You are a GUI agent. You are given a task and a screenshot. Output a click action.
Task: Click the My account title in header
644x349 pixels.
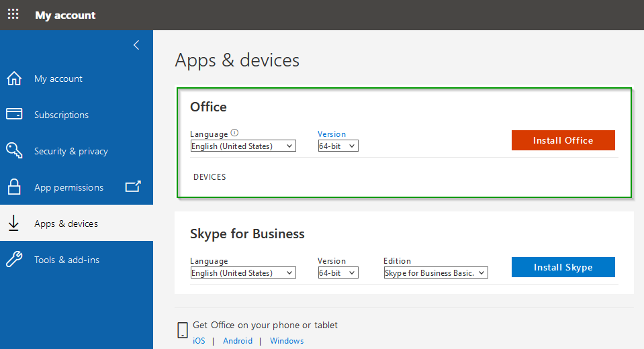(x=65, y=15)
